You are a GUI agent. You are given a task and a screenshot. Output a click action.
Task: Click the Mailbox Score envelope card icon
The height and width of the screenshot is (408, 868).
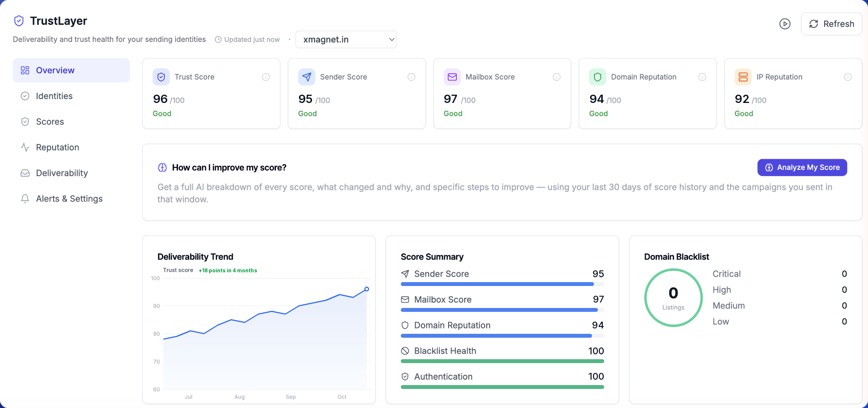(x=452, y=77)
